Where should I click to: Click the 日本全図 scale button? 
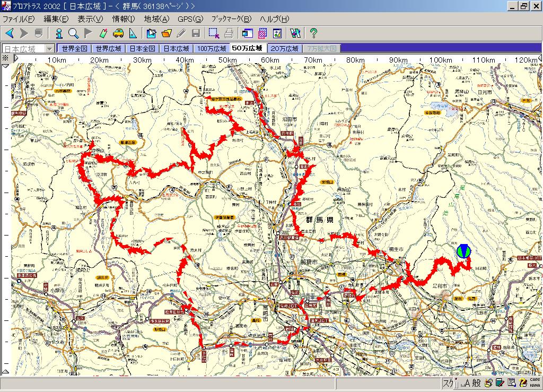click(x=143, y=48)
